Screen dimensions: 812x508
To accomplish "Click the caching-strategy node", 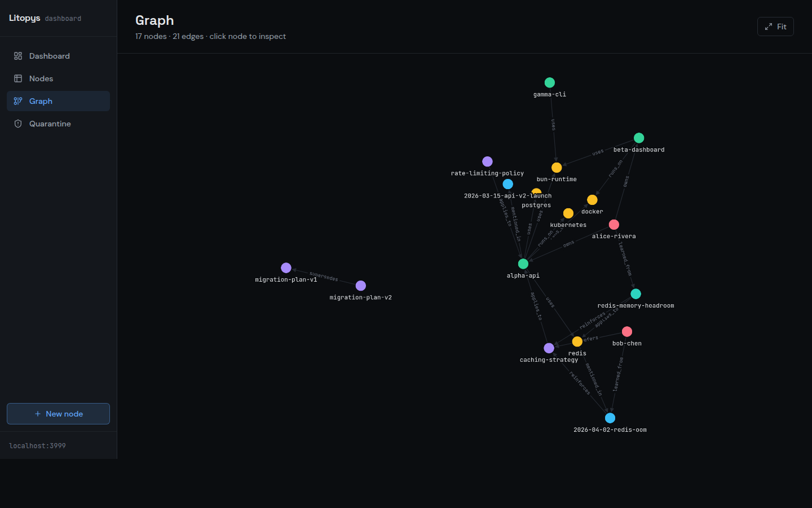I will tap(549, 348).
